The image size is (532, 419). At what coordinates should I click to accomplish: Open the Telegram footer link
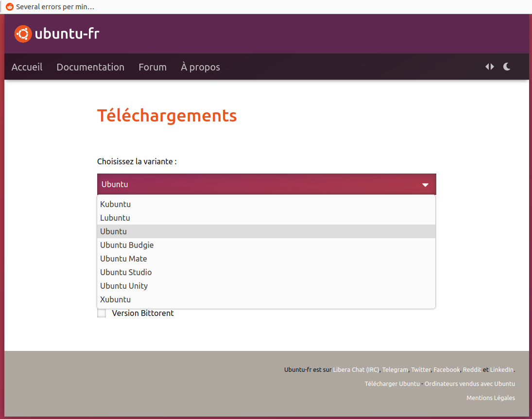tap(395, 369)
